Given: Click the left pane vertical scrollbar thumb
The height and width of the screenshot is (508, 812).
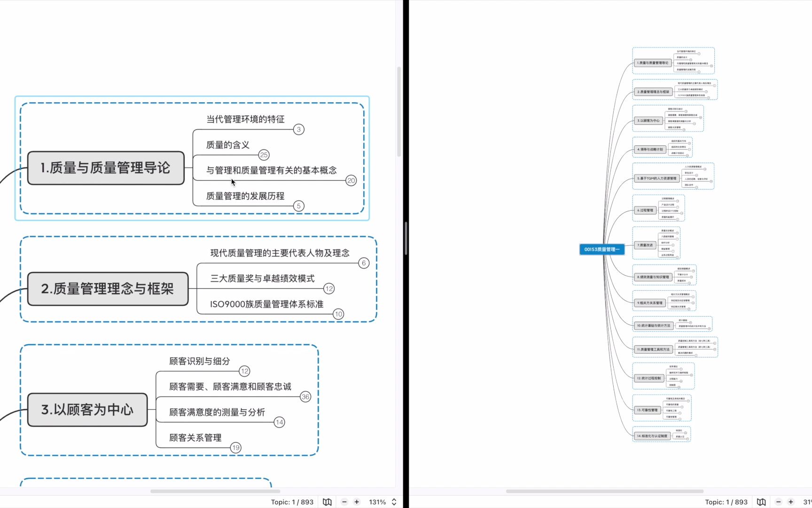Looking at the screenshot, I should point(399,111).
